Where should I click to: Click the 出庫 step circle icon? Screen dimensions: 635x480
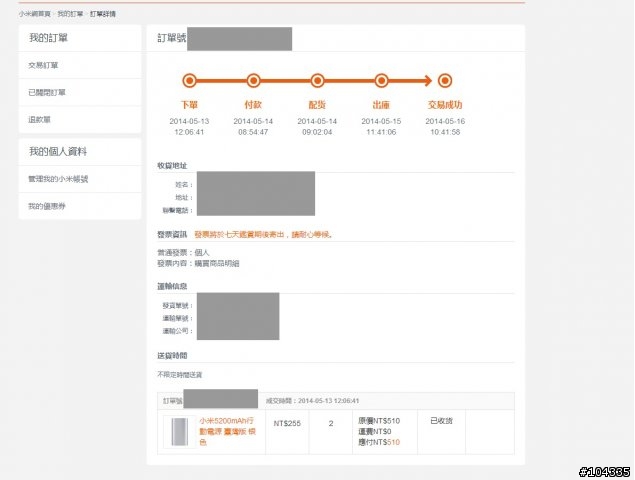pyautogui.click(x=381, y=80)
